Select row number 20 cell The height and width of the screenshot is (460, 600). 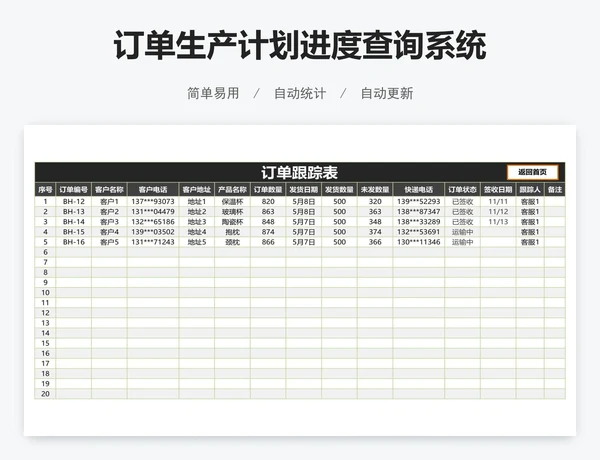pyautogui.click(x=45, y=394)
